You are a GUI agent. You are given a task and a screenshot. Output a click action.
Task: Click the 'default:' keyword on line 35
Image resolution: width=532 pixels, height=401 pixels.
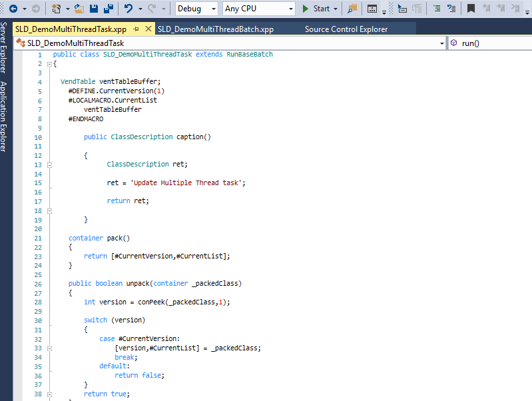coord(115,366)
